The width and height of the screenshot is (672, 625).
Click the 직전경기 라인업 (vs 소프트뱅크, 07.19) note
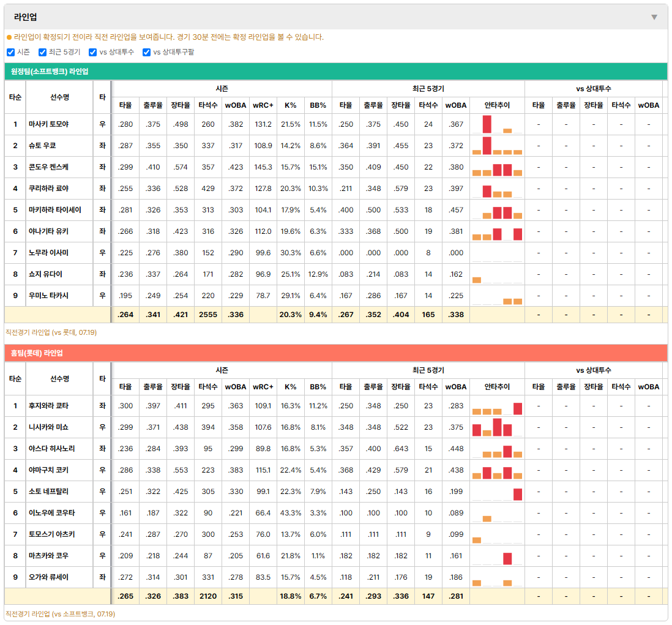pyautogui.click(x=60, y=614)
